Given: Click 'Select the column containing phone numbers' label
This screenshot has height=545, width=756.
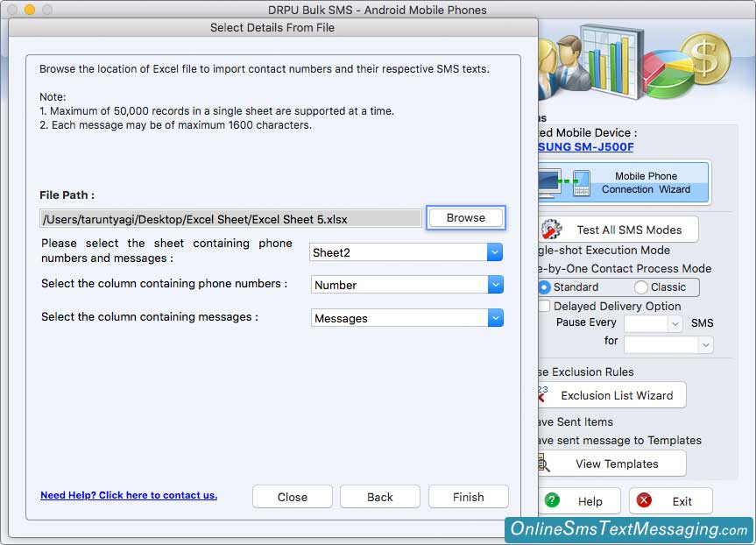Looking at the screenshot, I should click(x=164, y=283).
